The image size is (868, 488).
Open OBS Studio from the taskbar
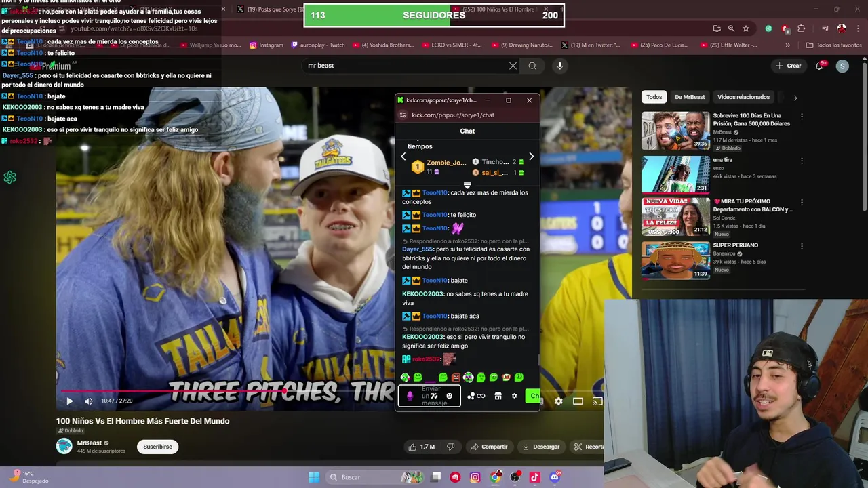[x=515, y=477]
